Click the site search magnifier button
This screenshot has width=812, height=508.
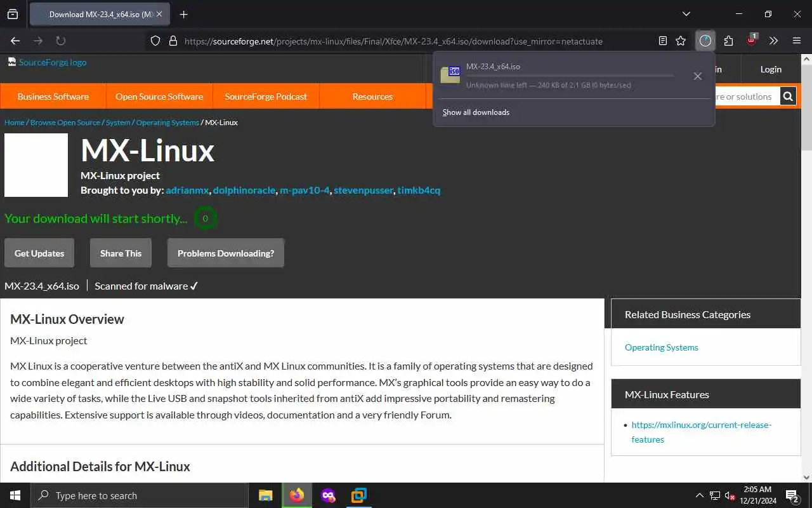pyautogui.click(x=788, y=97)
